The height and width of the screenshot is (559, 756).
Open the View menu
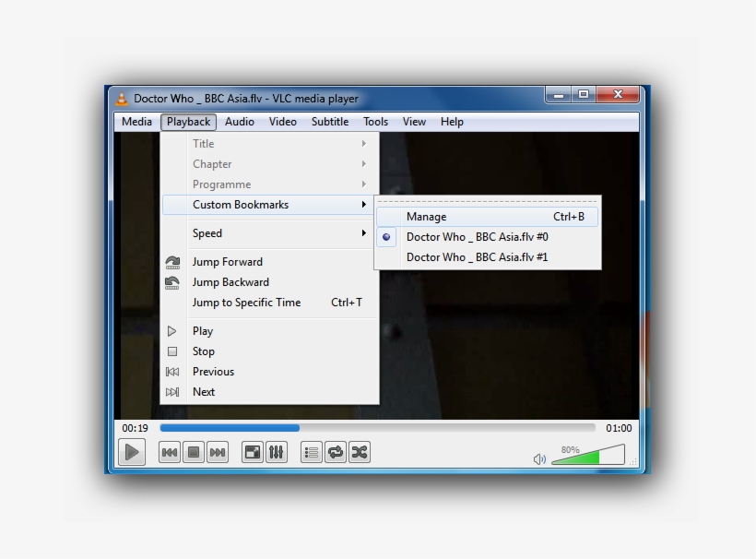pyautogui.click(x=414, y=122)
